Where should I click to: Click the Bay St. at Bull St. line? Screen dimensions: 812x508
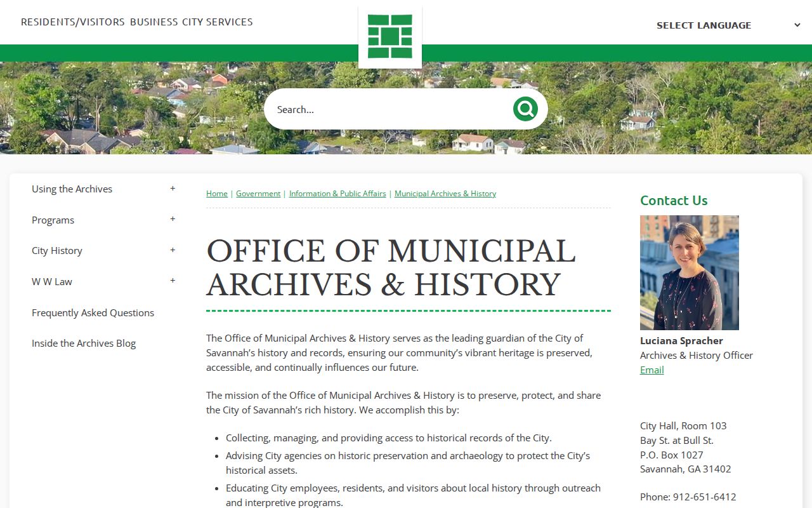677,440
